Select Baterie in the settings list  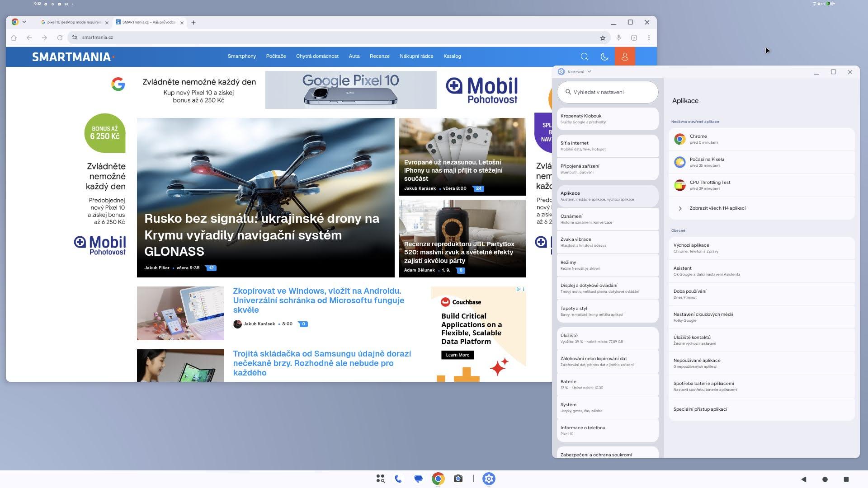608,385
